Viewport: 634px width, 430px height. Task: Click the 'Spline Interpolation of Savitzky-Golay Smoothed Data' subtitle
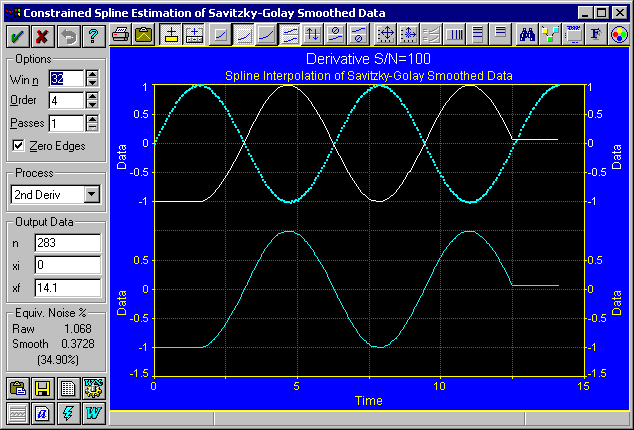369,76
